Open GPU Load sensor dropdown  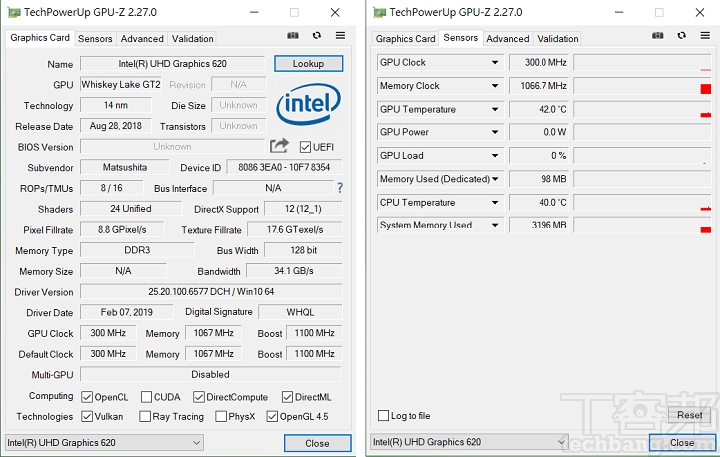(x=495, y=156)
